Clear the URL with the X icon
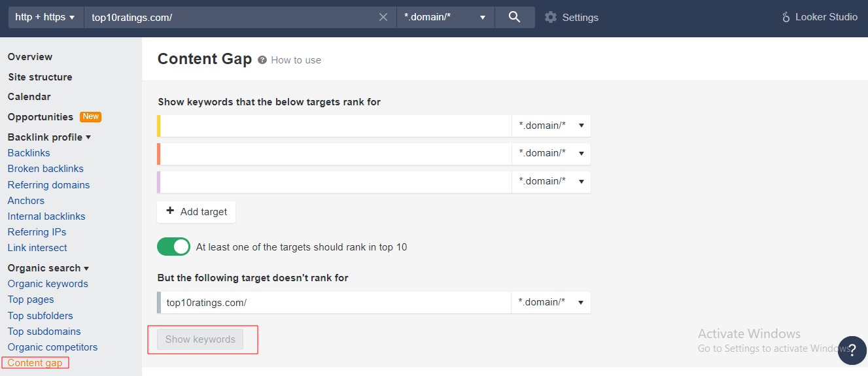This screenshot has height=376, width=868. point(383,17)
